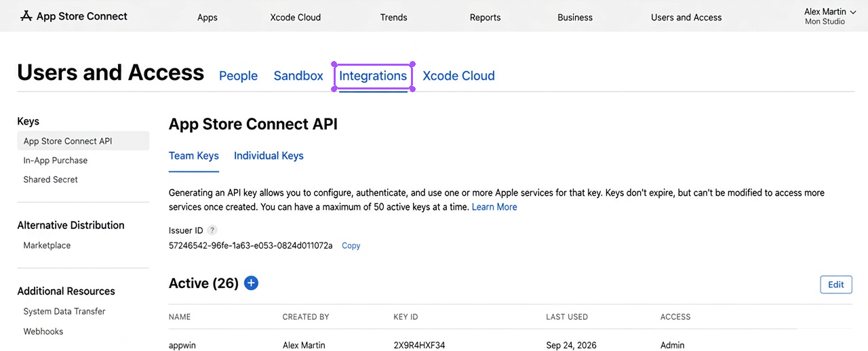Click the Issuer ID value 57246542-96fe-1a63-e053-0824d011072a
The height and width of the screenshot is (351, 868).
[x=251, y=245]
